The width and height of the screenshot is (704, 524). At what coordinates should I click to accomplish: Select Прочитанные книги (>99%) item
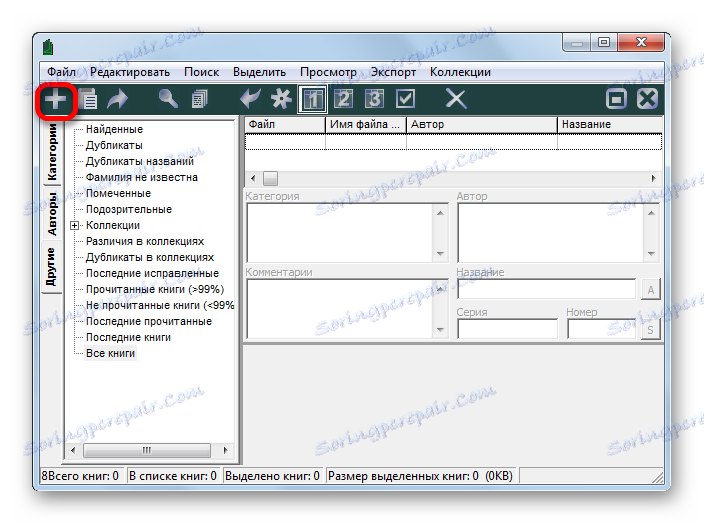tap(154, 290)
